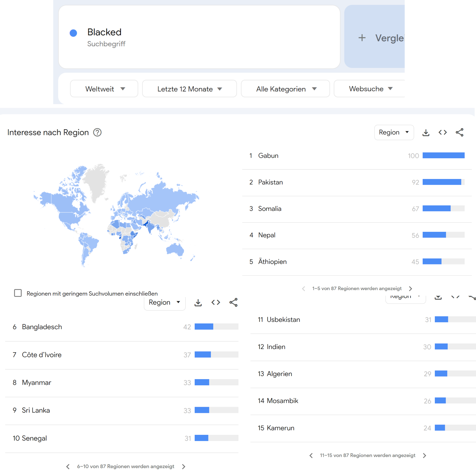The width and height of the screenshot is (476, 476).
Task: Click the blue dot next to Blacked
Action: pos(73,33)
